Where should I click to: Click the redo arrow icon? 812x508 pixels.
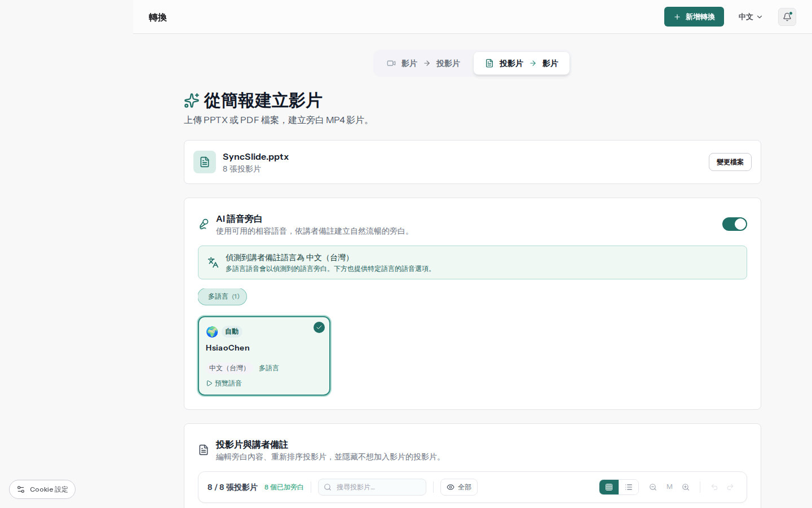pos(730,487)
